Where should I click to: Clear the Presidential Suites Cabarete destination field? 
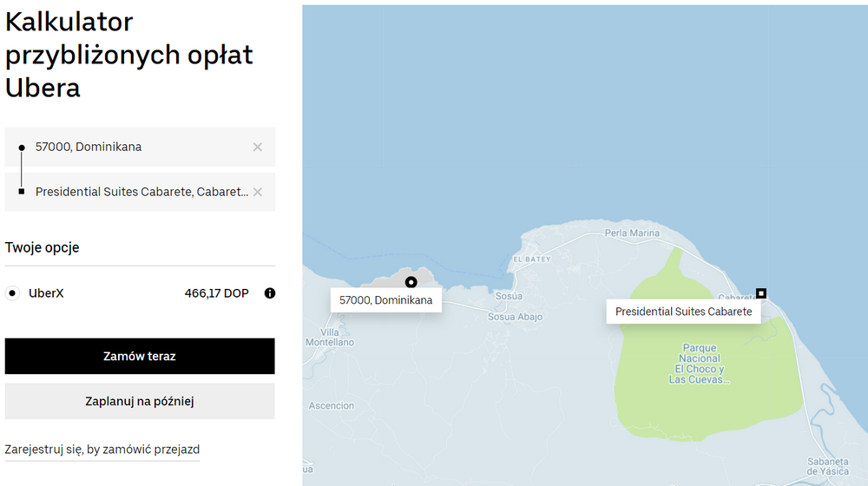(257, 192)
